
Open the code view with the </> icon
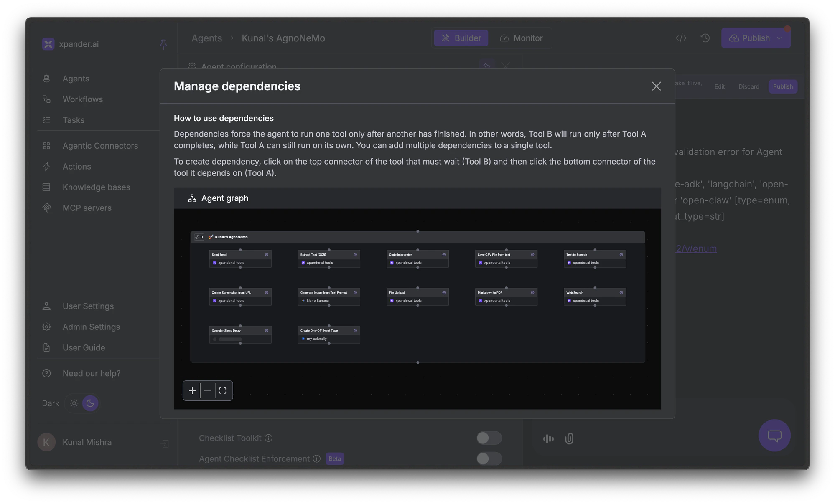[681, 38]
